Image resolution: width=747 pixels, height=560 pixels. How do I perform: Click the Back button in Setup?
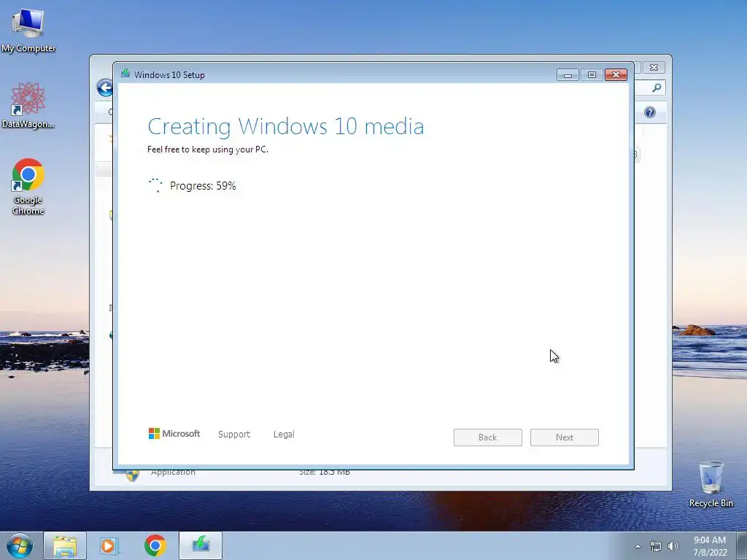(487, 437)
